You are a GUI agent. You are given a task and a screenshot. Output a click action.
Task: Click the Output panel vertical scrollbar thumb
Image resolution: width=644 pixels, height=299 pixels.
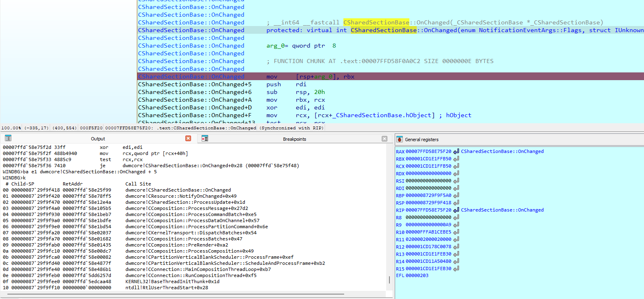click(389, 280)
